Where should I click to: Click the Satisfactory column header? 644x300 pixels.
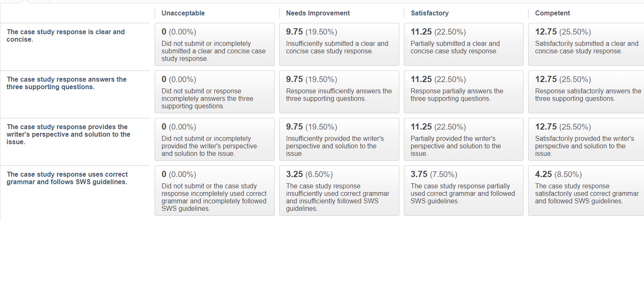point(430,13)
